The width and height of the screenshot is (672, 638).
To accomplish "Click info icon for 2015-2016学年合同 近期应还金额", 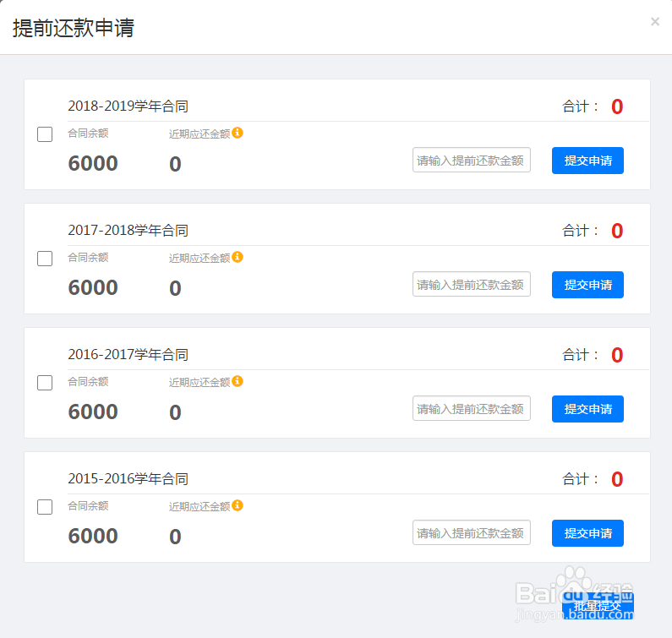I will pyautogui.click(x=238, y=505).
